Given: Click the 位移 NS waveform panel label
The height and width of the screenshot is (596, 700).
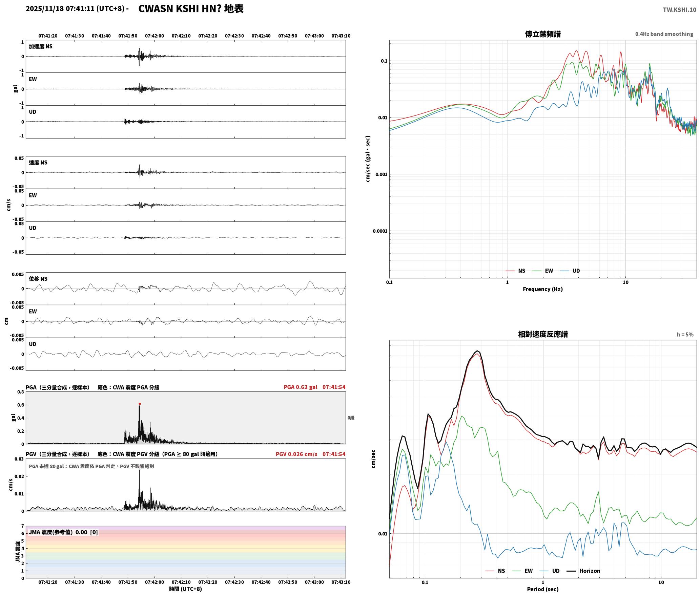Looking at the screenshot, I should [x=38, y=279].
